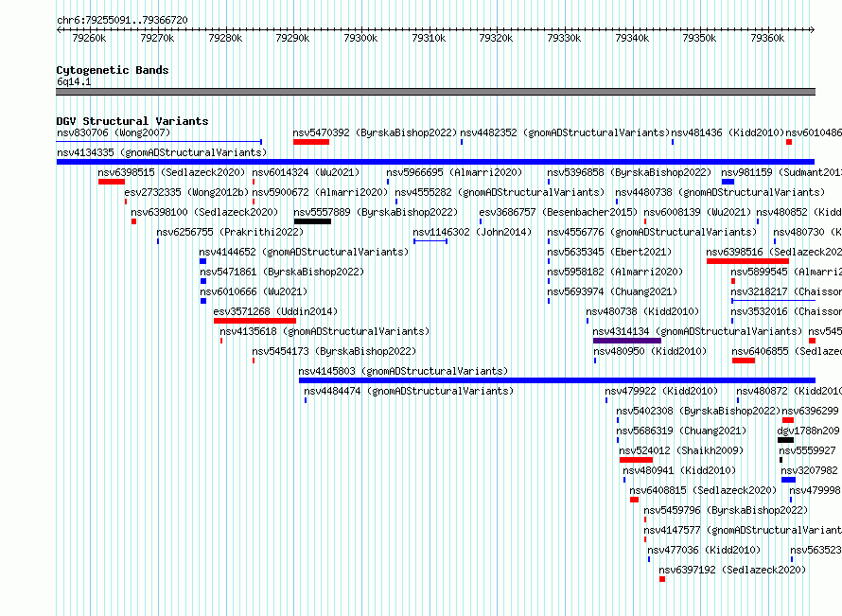
Task: Click the red bar under nsv524012
Action: click(636, 460)
